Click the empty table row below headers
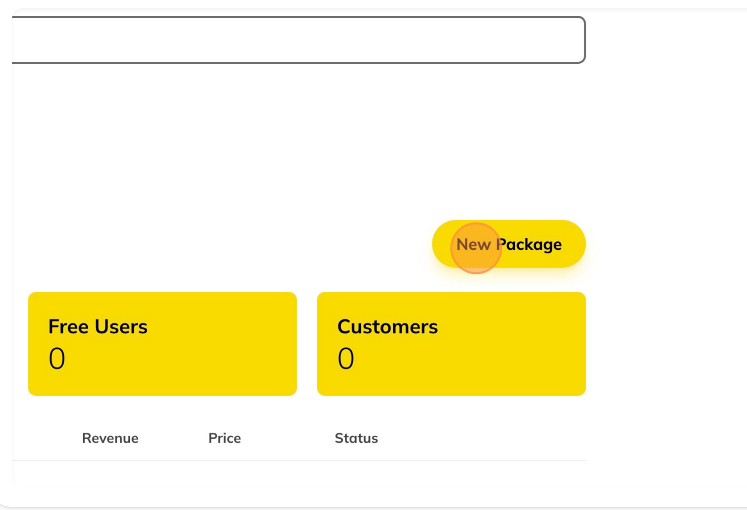747x510 pixels. pos(299,473)
